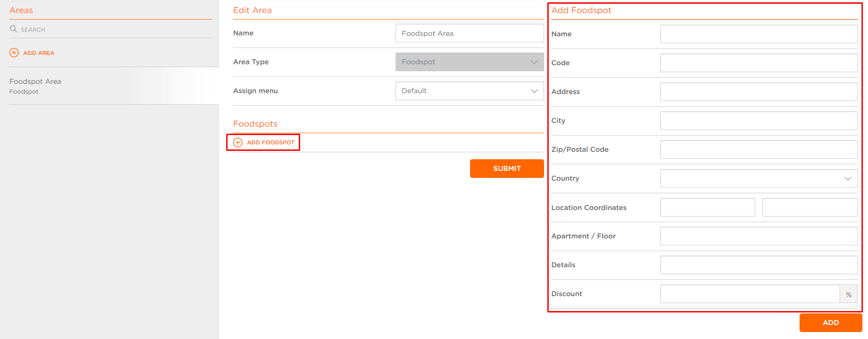Click the Areas panel heading
The width and height of the screenshot is (868, 339).
(21, 10)
